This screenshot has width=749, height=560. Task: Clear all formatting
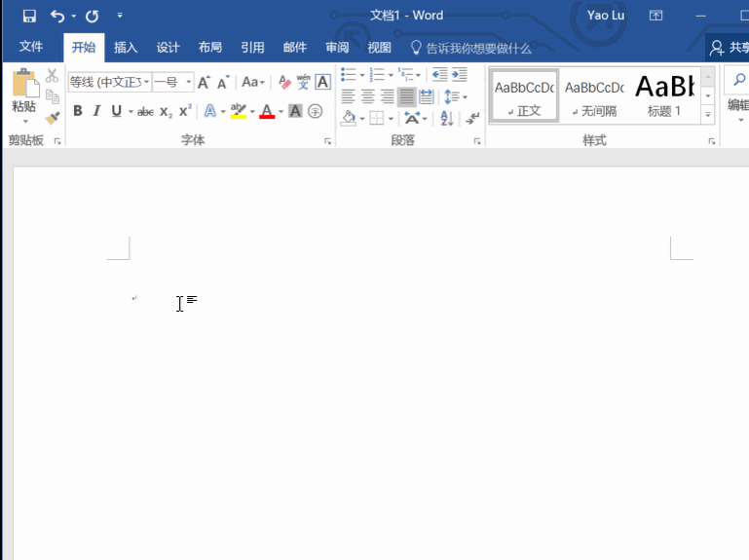[x=284, y=82]
